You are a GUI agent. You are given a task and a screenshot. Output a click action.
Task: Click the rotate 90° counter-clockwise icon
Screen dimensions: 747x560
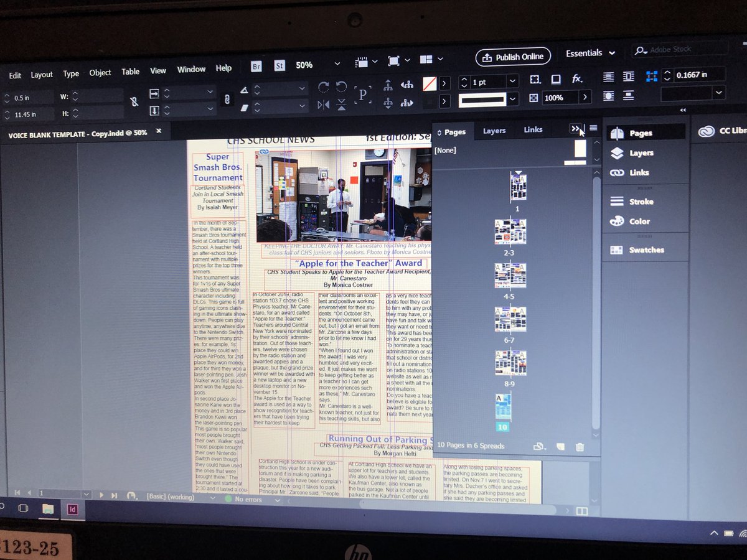341,86
